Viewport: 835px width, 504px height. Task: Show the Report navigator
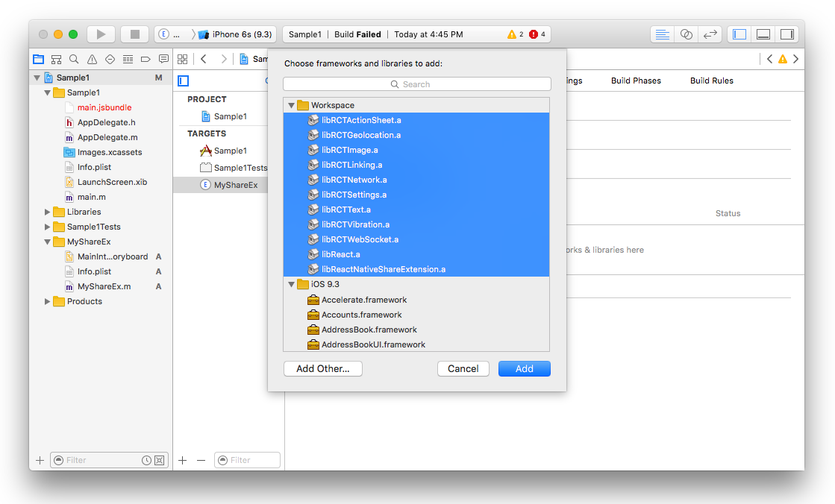[x=163, y=59]
